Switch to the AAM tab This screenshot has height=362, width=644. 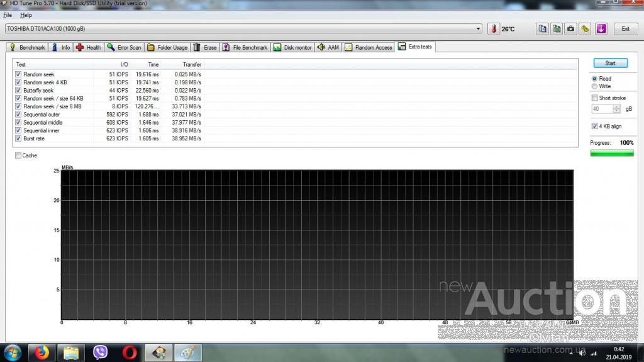coord(328,48)
